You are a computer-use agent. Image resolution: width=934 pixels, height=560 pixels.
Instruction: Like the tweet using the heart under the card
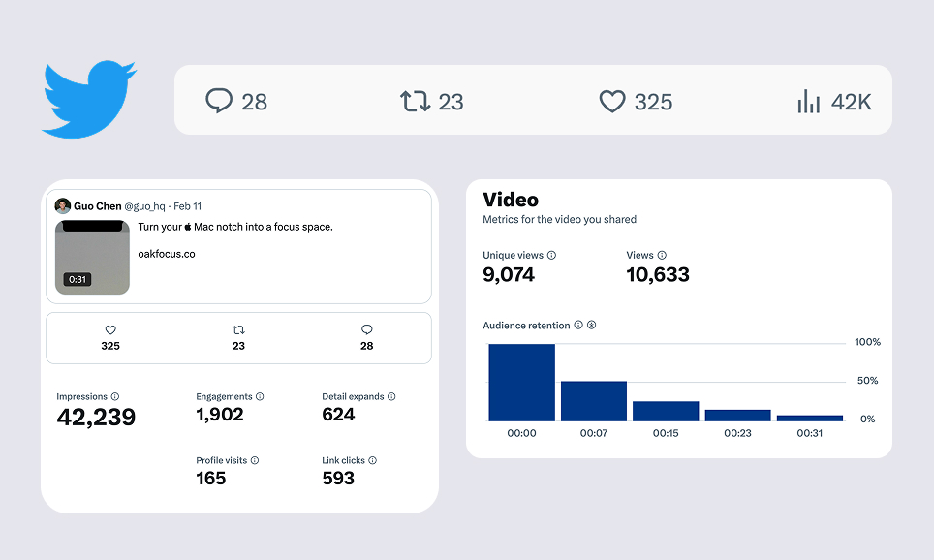[110, 329]
